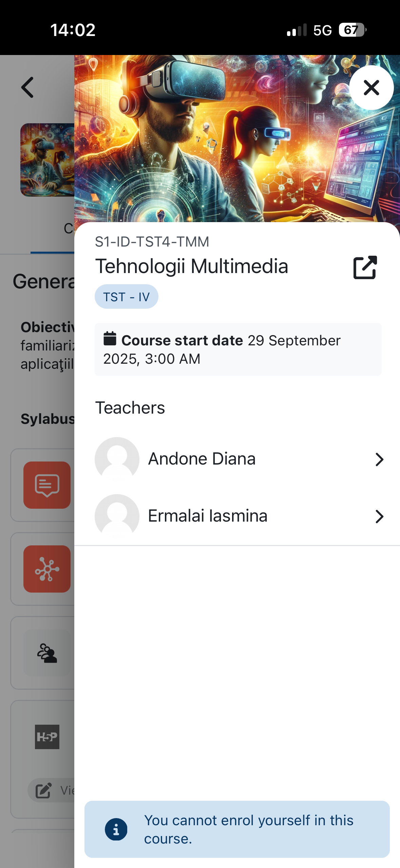Screen dimensions: 400x868
Task: Tap the course thumbnail behind the panel
Action: pyautogui.click(x=47, y=160)
